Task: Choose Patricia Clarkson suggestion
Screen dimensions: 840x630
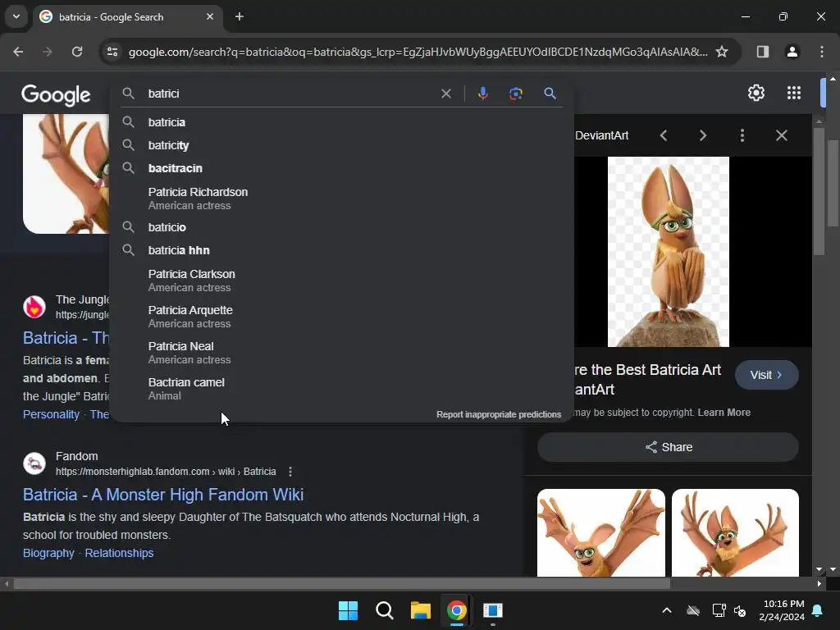Action: click(x=342, y=281)
